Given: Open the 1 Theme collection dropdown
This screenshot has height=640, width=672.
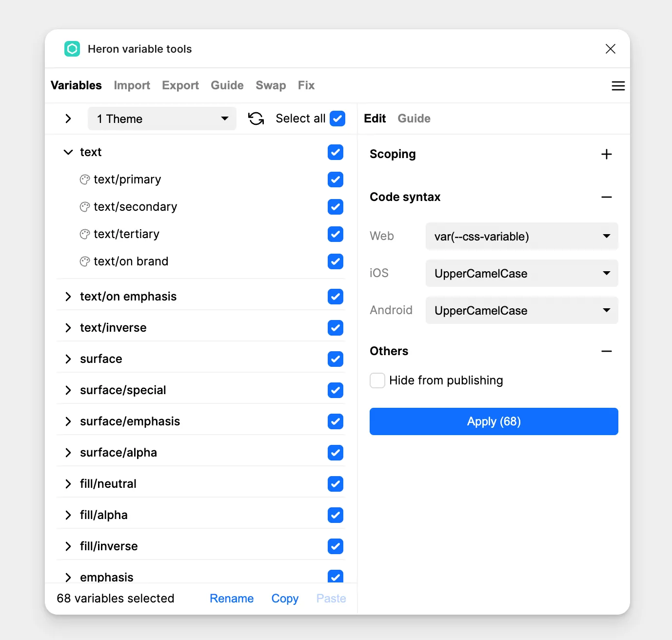Looking at the screenshot, I should 162,119.
